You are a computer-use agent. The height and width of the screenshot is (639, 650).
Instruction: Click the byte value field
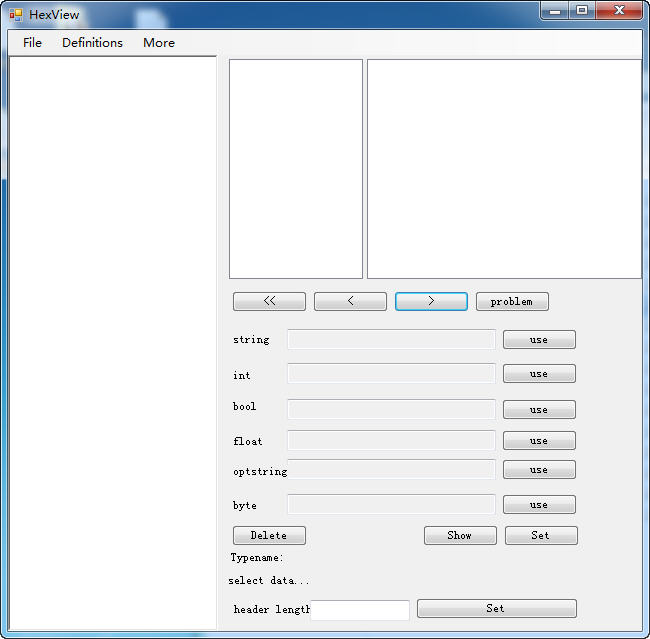click(391, 504)
